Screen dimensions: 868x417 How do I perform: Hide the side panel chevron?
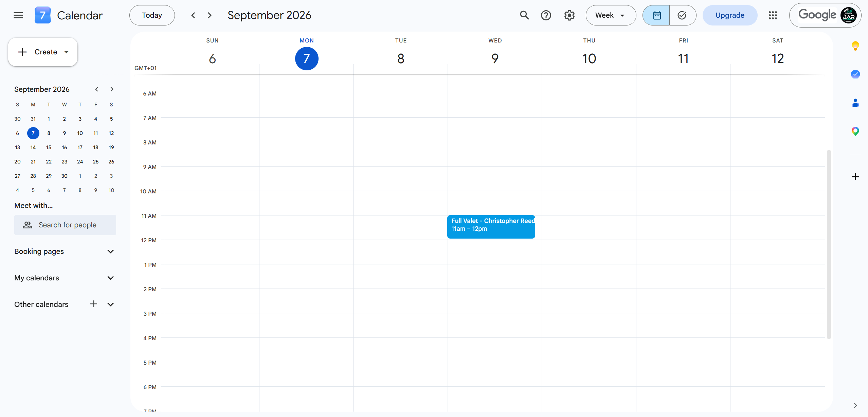tap(855, 405)
